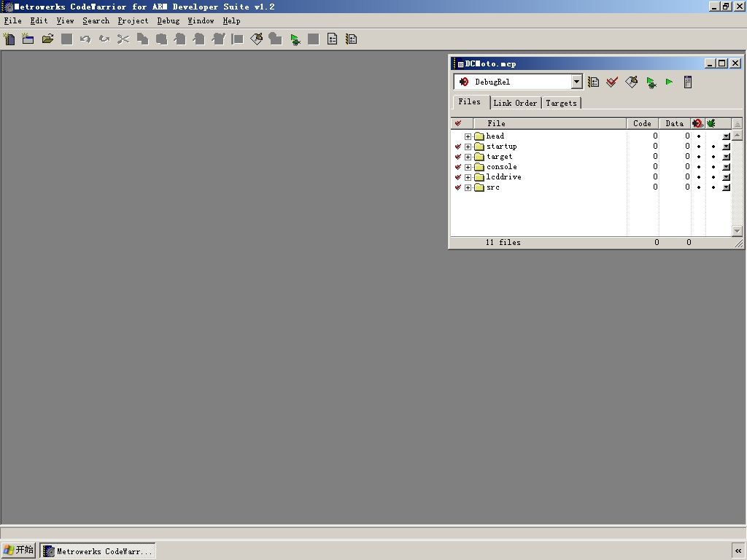Open the Project menu
Screen dimensions: 747x560
[133, 21]
